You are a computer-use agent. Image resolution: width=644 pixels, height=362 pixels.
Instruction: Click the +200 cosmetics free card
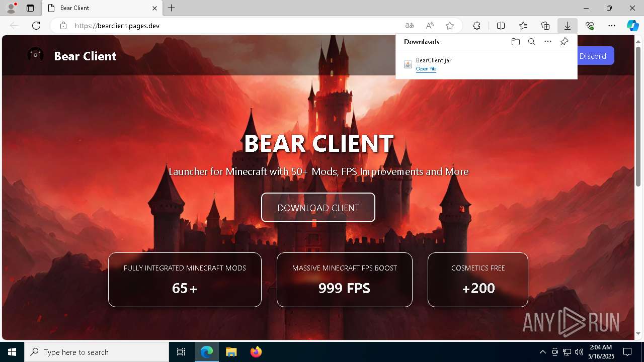tap(478, 280)
